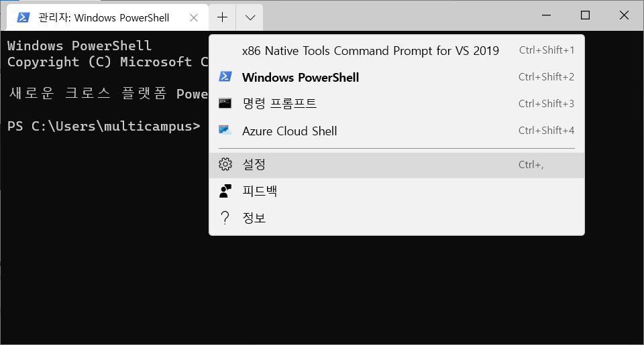Maximize the terminal window
The image size is (644, 345).
(x=585, y=15)
